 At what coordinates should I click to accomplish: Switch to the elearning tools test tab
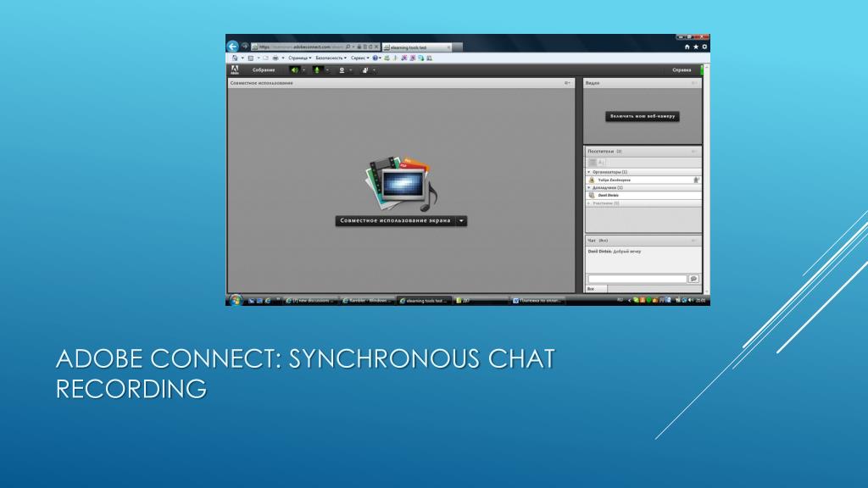[x=416, y=47]
